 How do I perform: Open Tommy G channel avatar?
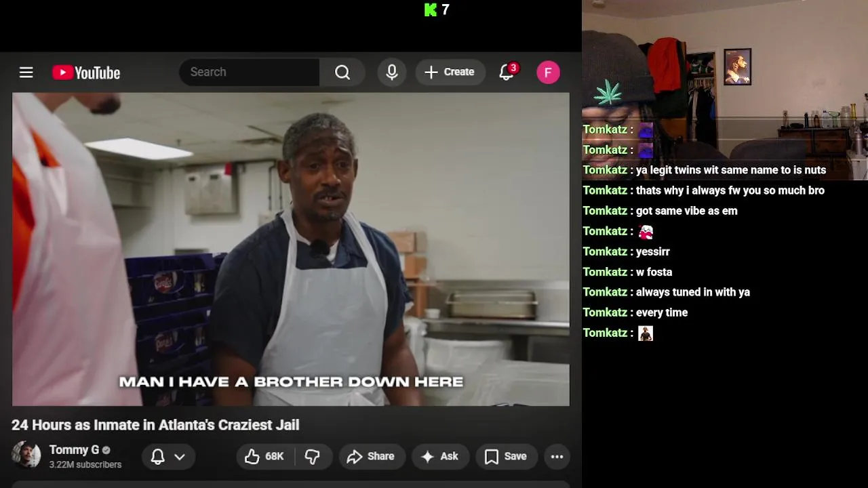[x=26, y=455]
